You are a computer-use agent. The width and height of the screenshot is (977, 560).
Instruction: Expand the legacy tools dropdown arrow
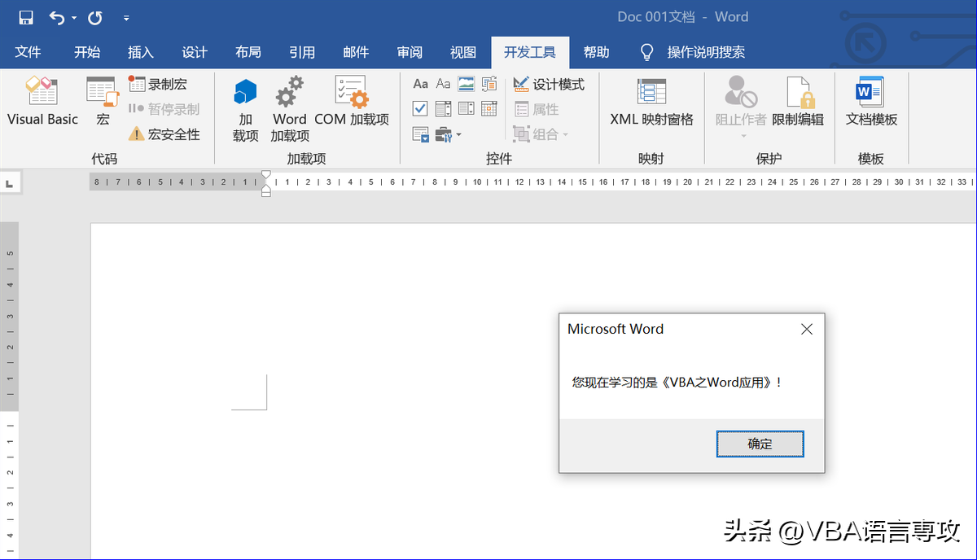coord(458,134)
